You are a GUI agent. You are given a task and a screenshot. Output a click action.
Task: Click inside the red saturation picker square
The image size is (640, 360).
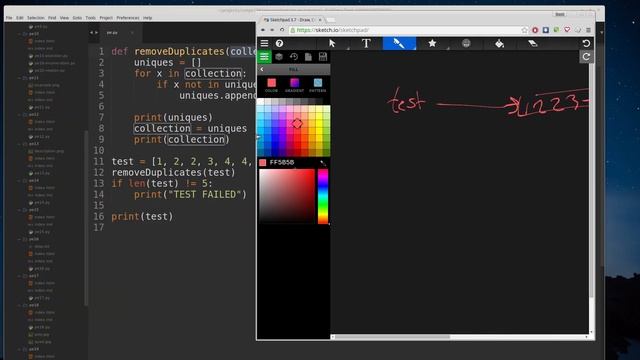tap(287, 196)
